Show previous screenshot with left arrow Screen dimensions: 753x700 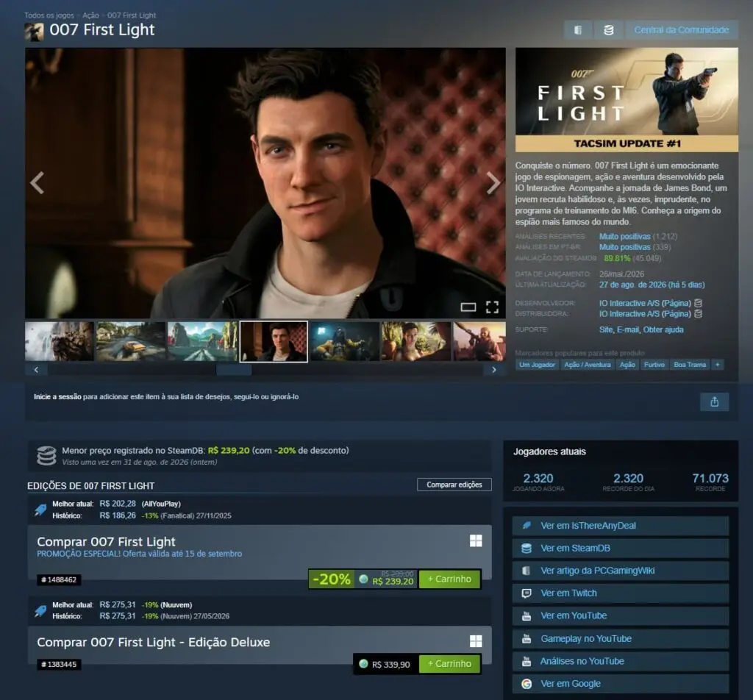tap(38, 183)
